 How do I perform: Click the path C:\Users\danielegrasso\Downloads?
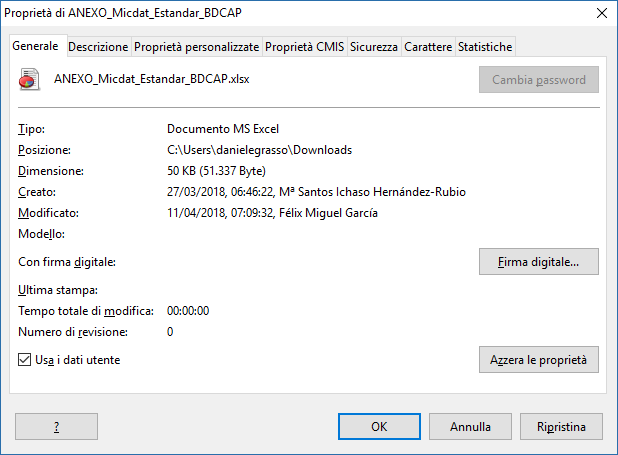[259, 150]
